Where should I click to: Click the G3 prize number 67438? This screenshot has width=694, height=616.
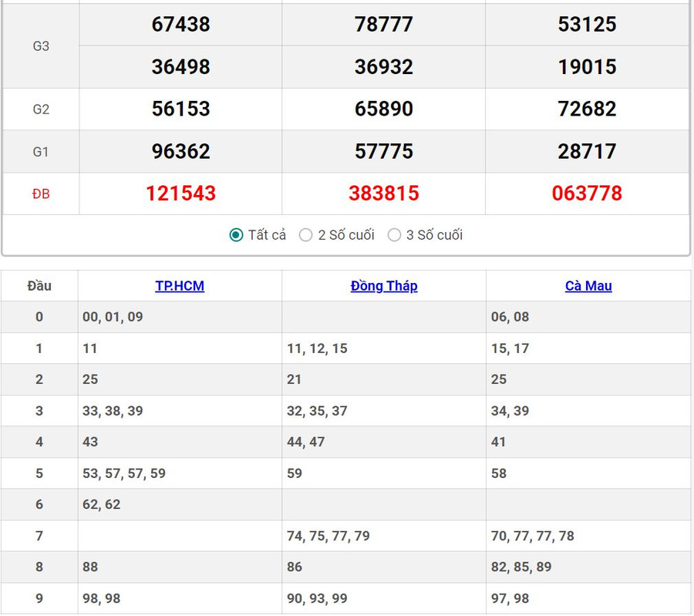pos(180,25)
